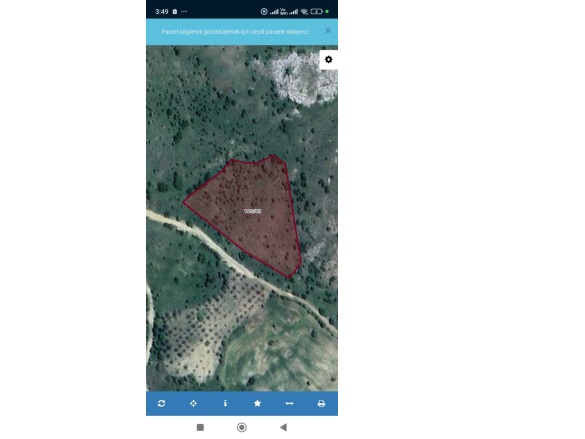Tap the refresh arrows icon in bottom toolbar
Image resolution: width=585 pixels, height=439 pixels.
pyautogui.click(x=162, y=404)
